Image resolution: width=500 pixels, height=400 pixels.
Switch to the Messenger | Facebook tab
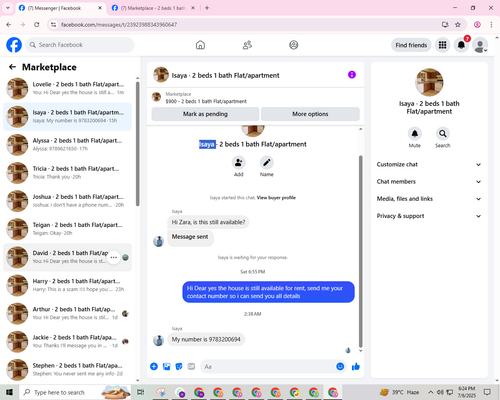[x=61, y=8]
